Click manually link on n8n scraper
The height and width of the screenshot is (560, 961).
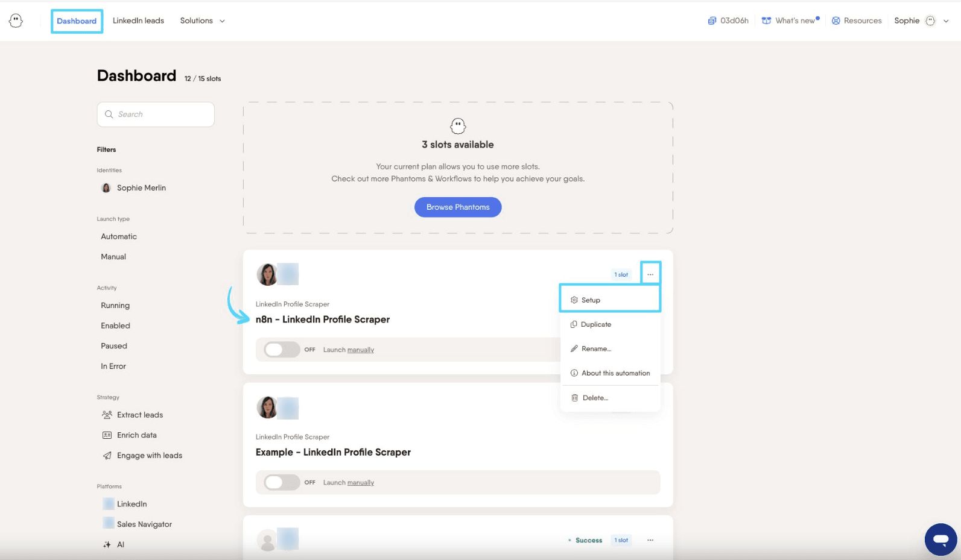point(361,350)
